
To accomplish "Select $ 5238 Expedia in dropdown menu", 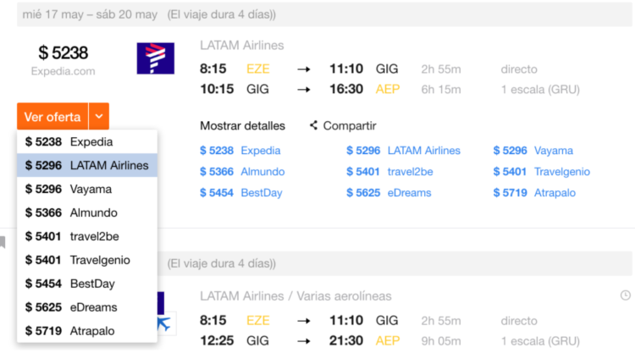I will click(x=87, y=141).
